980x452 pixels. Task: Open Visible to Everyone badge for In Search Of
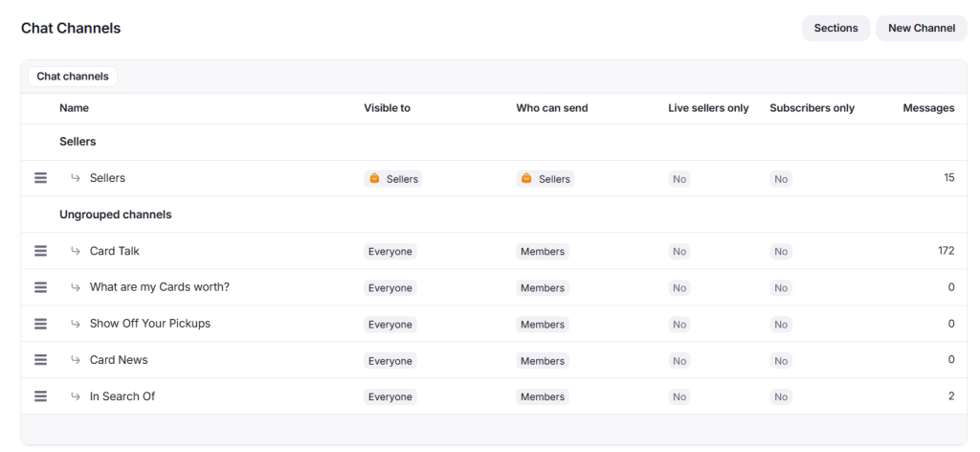tap(390, 397)
